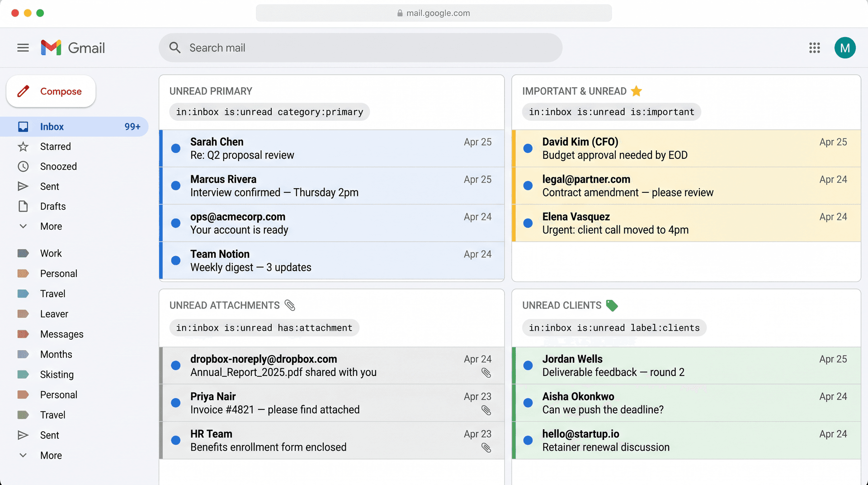Toggle the unread dot on Jordan Wells' email
The image size is (868, 485).
click(528, 365)
